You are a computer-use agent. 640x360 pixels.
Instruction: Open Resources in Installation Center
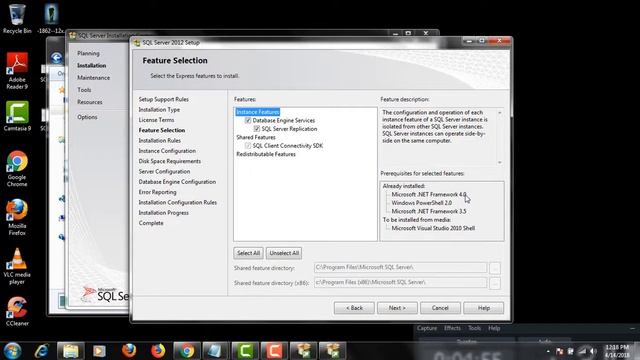[90, 102]
